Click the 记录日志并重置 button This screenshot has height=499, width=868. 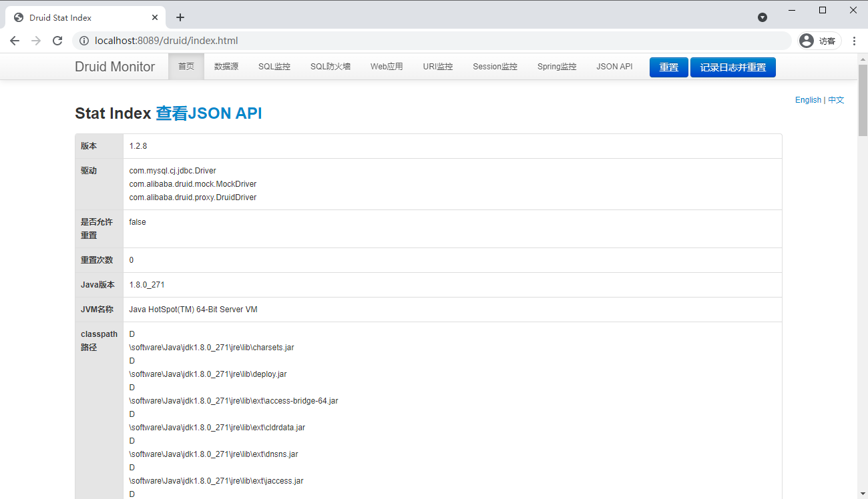732,67
